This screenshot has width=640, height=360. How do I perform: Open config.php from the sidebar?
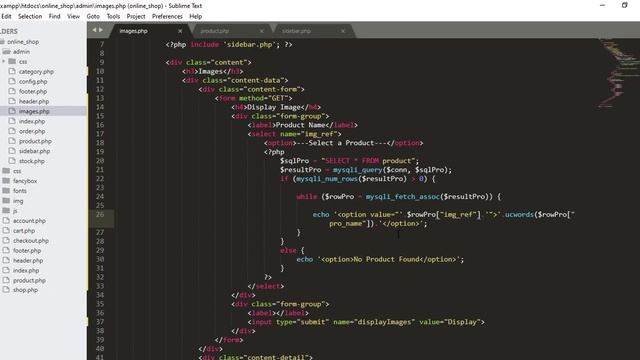click(33, 82)
